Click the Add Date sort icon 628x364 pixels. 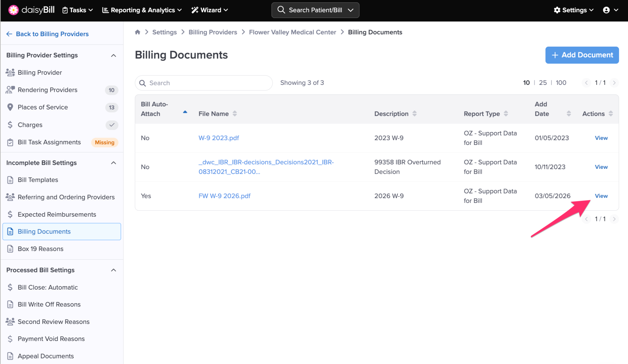click(569, 114)
